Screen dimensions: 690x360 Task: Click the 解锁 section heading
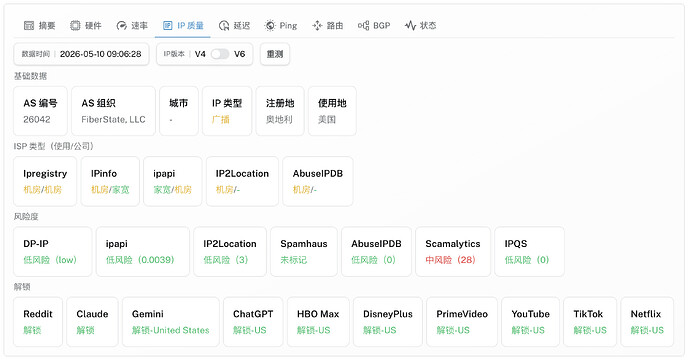[22, 287]
